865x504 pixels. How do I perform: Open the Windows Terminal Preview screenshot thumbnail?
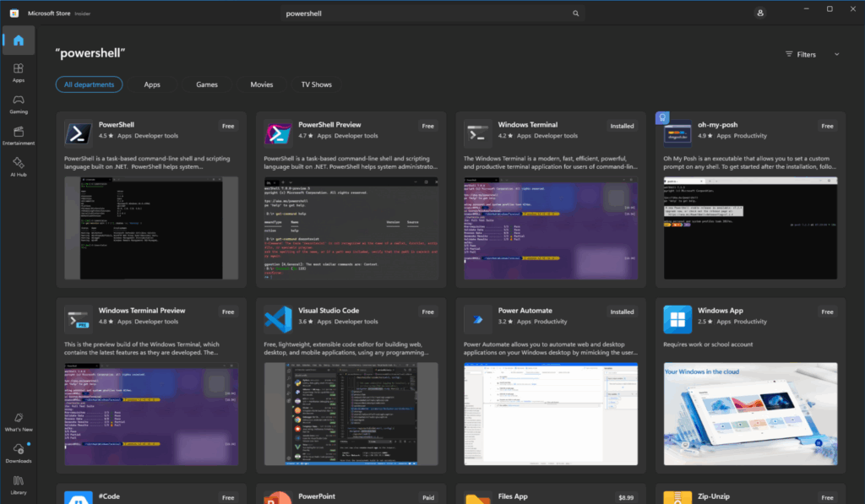[x=151, y=414]
